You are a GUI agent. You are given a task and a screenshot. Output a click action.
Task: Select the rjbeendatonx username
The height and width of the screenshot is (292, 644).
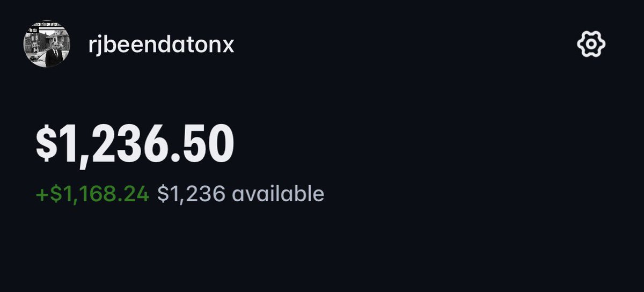[x=162, y=45]
